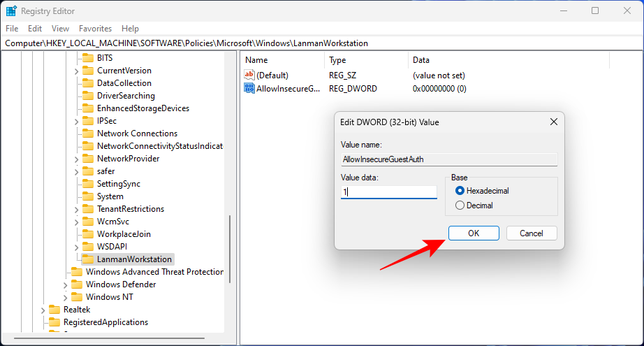Expand the safer key
Screen dimensions: 644x346
coord(76,172)
